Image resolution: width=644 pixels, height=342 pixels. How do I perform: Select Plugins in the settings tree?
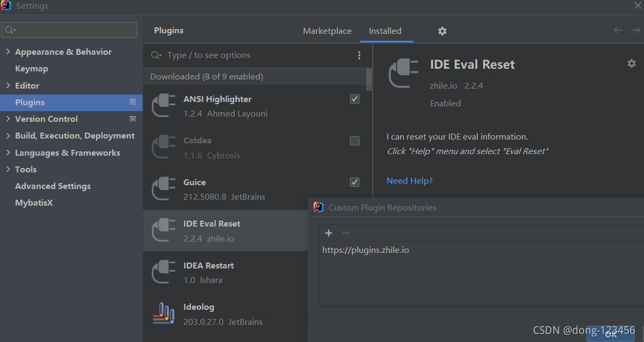(x=71, y=102)
